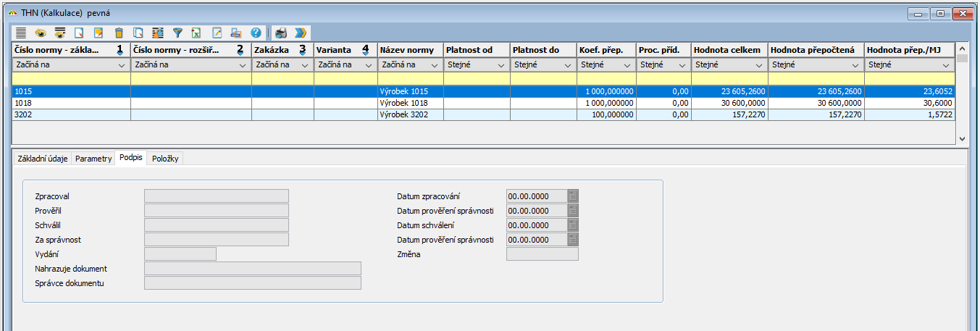Viewport: 980px width, 331px height.
Task: Expand the Hodnota celkem filter condition dropdown
Action: pyautogui.click(x=760, y=65)
